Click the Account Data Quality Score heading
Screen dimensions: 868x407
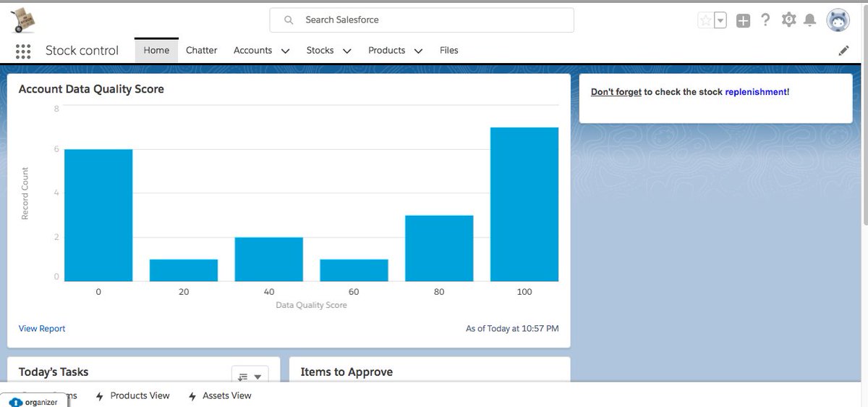(91, 89)
